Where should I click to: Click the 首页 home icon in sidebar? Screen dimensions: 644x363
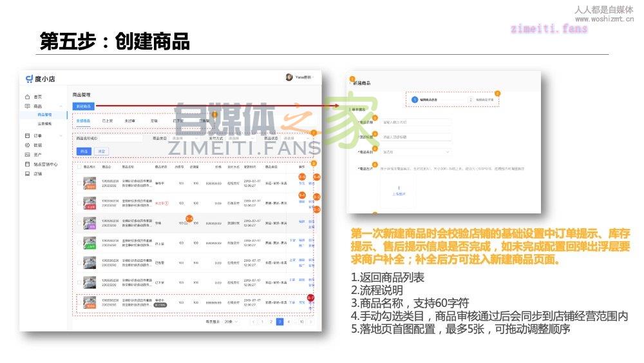point(28,97)
